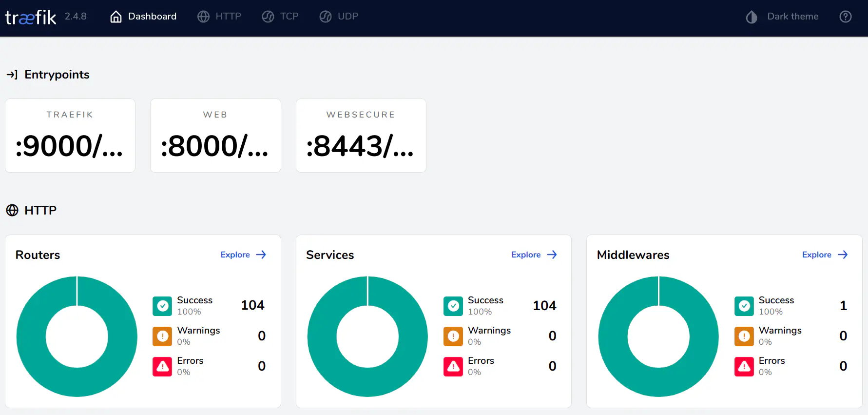Image resolution: width=868 pixels, height=415 pixels.
Task: Click Services Errors label
Action: tap(481, 360)
